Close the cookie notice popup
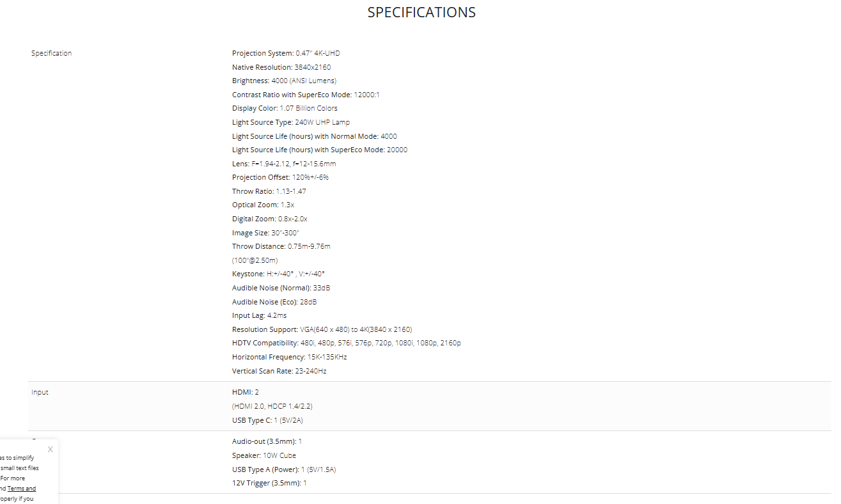This screenshot has height=504, width=841. [51, 450]
